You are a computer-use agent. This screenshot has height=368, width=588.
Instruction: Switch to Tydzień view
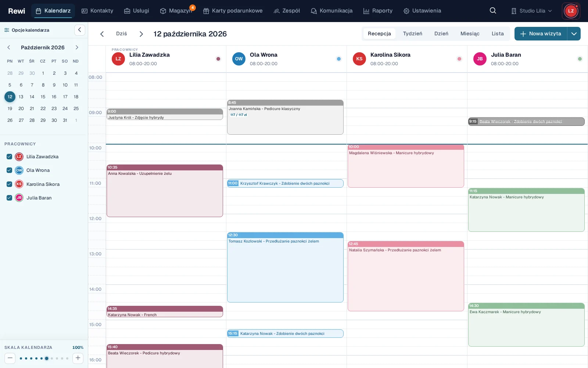click(412, 33)
